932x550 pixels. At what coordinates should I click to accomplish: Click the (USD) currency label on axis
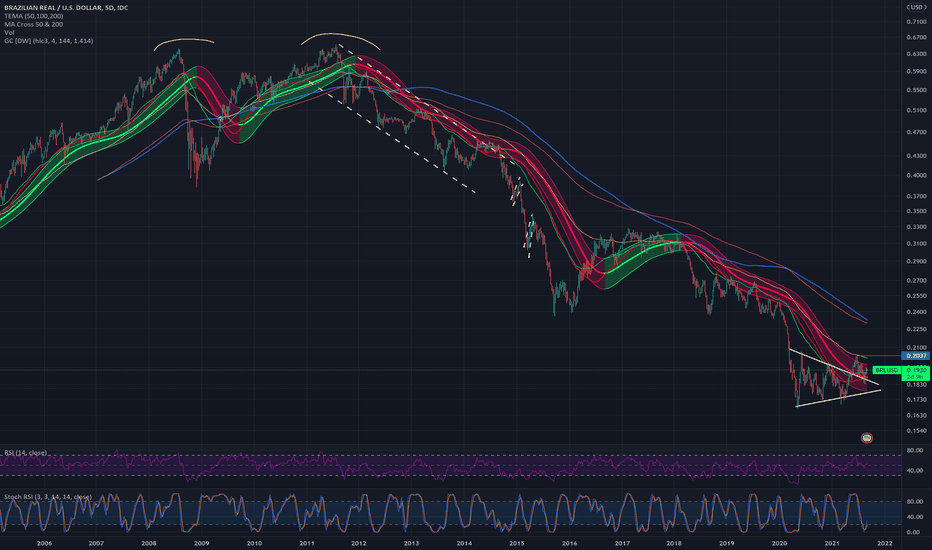click(x=915, y=7)
